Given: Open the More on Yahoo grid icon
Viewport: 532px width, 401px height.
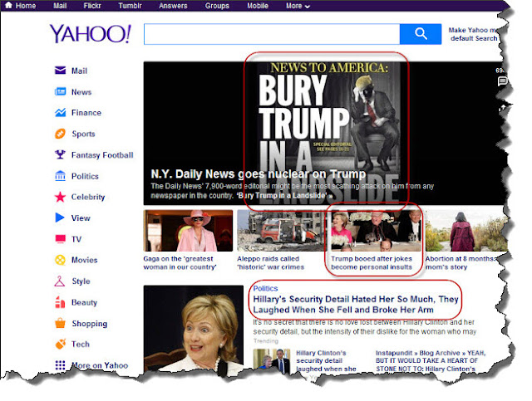Looking at the screenshot, I should pyautogui.click(x=60, y=365).
